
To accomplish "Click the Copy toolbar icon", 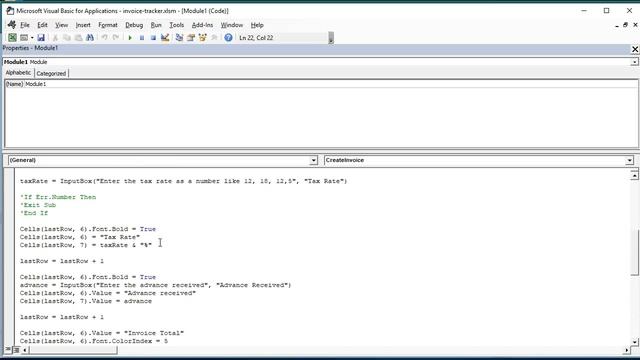I will [x=67, y=38].
